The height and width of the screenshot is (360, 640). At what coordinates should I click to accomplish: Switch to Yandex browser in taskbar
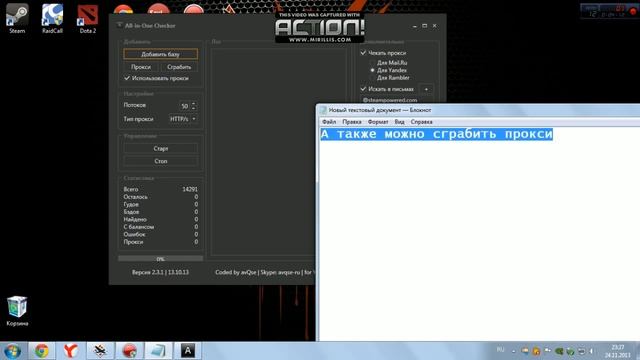71,351
